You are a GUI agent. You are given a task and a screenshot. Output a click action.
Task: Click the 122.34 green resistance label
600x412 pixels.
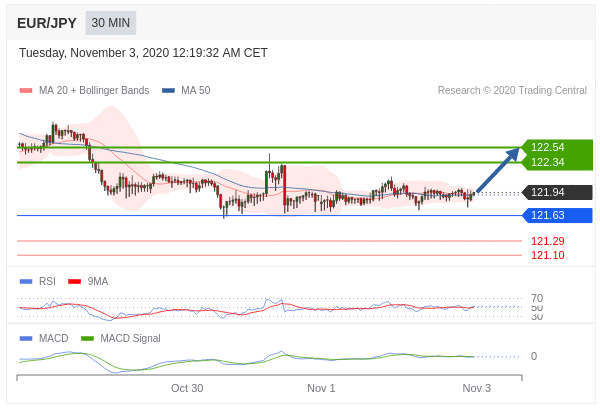pos(557,162)
